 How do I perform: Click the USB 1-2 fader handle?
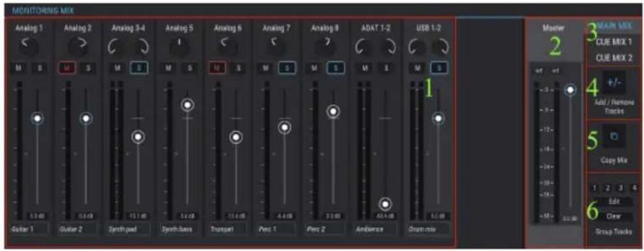438,118
